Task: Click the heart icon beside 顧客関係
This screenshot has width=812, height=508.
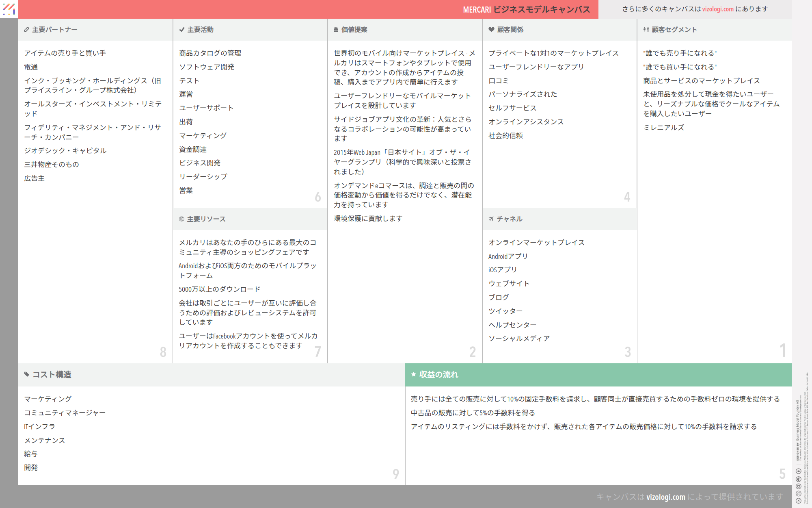Action: [491, 30]
